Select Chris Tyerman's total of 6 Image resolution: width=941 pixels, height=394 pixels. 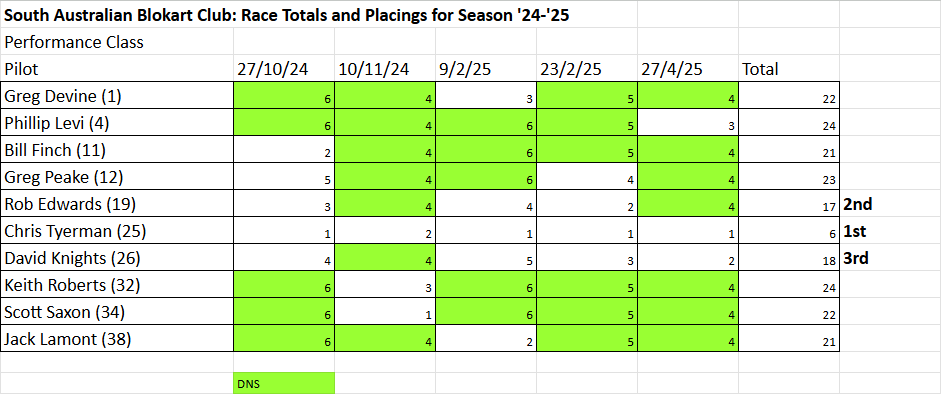click(789, 230)
